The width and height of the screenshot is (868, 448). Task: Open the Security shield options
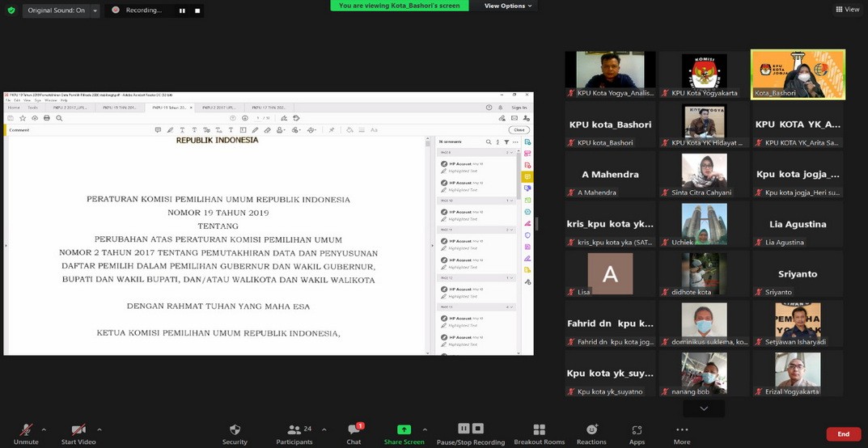[235, 433]
